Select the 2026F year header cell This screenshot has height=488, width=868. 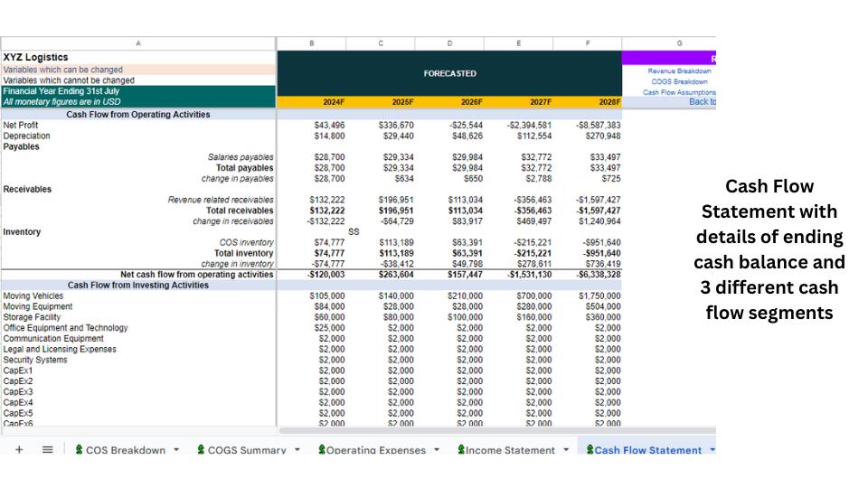(449, 102)
